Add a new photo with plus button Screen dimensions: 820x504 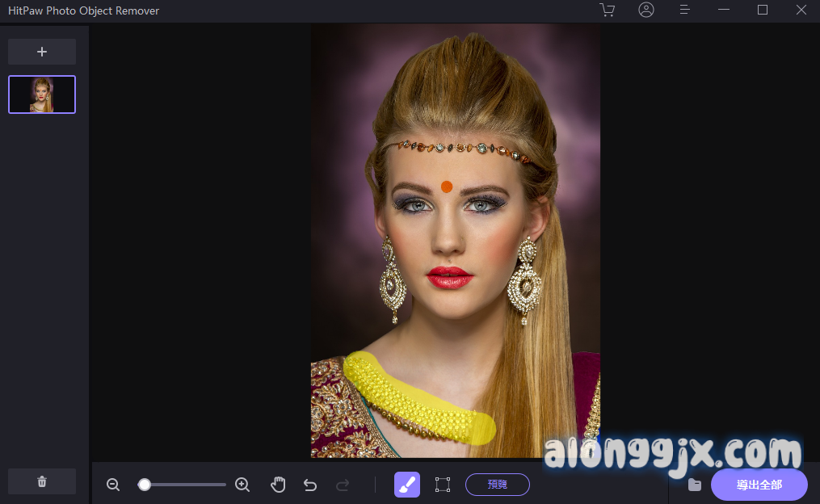pos(42,52)
